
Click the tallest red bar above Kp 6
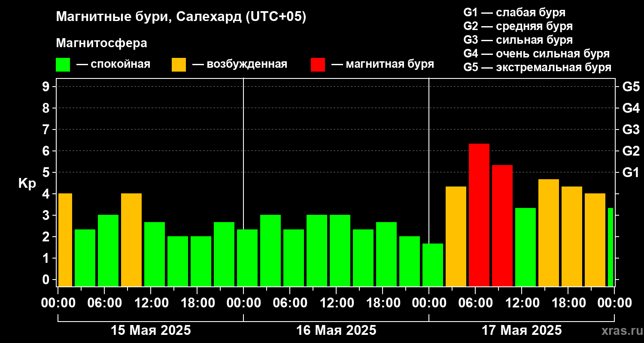[479, 215]
